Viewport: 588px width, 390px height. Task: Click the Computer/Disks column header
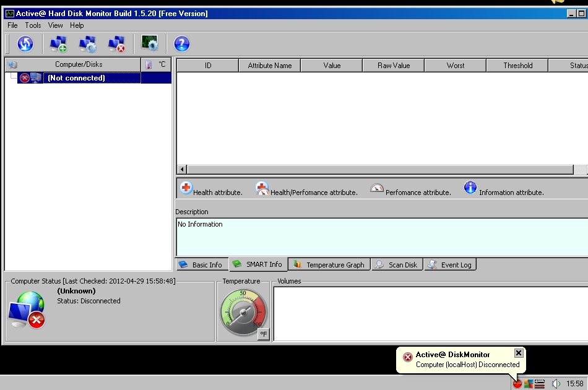point(73,64)
